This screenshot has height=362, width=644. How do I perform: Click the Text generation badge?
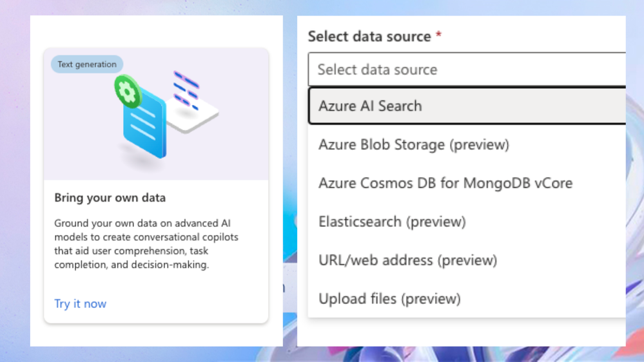(x=87, y=64)
